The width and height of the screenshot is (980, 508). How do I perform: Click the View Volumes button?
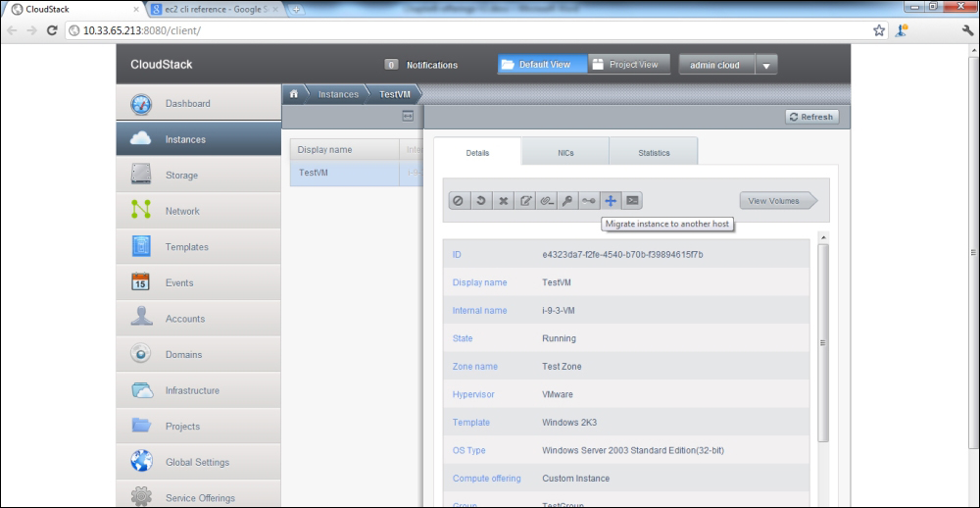(x=776, y=201)
